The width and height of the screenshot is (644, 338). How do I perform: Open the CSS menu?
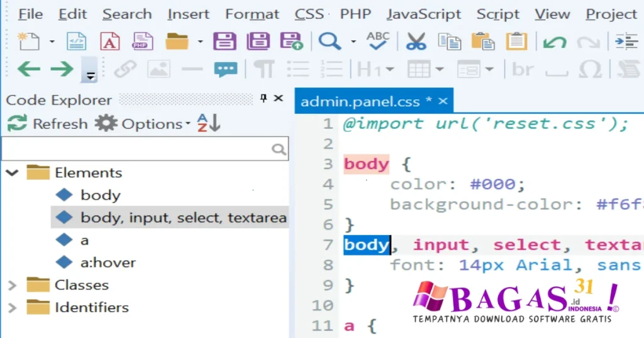(309, 14)
